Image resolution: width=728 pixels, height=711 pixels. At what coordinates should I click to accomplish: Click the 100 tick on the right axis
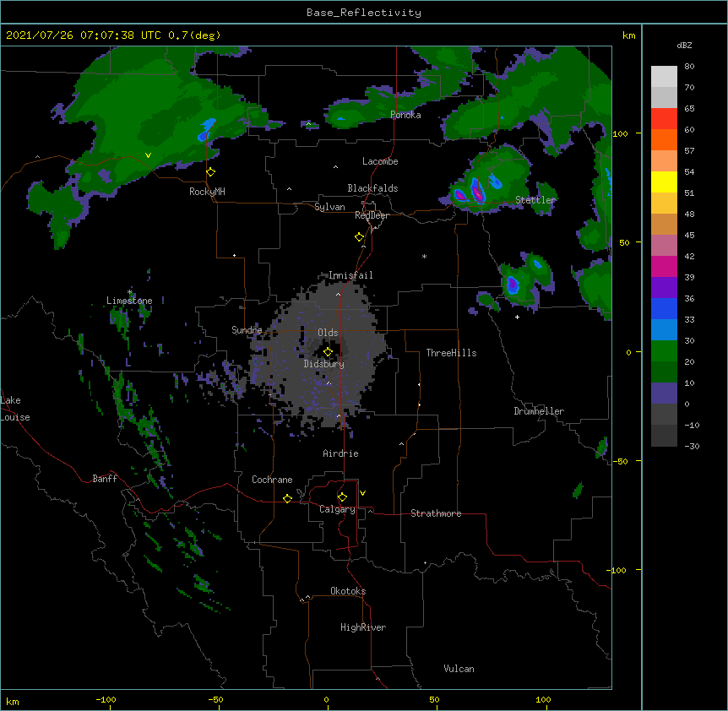tap(620, 133)
